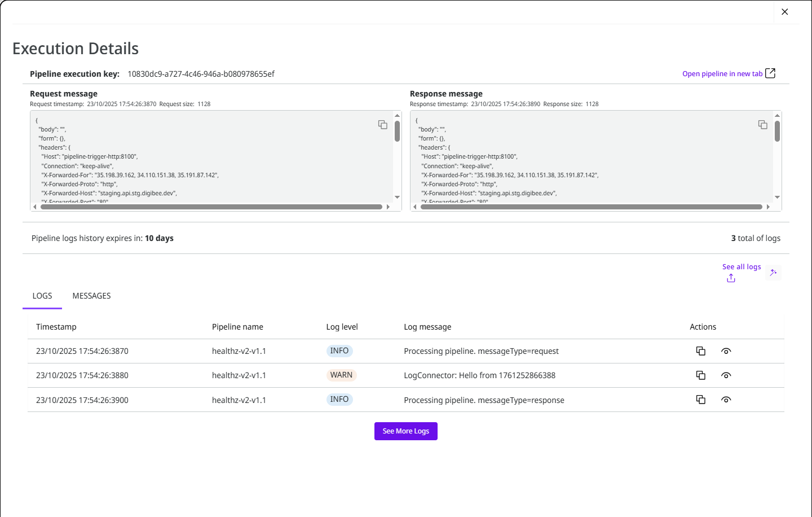The image size is (812, 517).
Task: Copy the response message content
Action: pos(762,125)
